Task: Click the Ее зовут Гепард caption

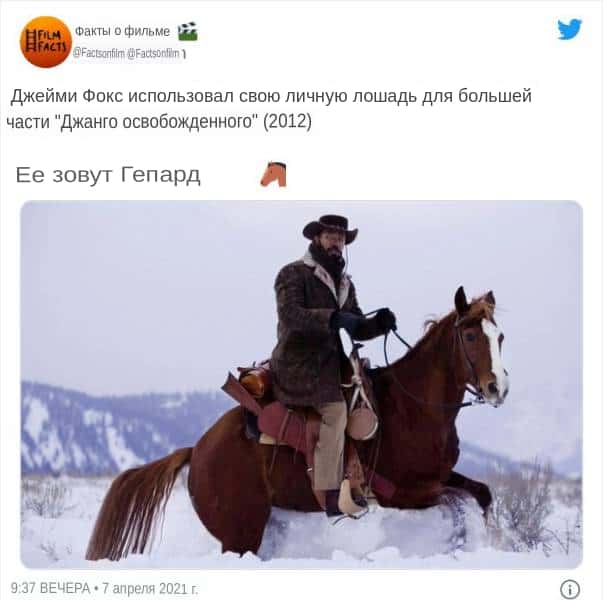Action: point(108,175)
